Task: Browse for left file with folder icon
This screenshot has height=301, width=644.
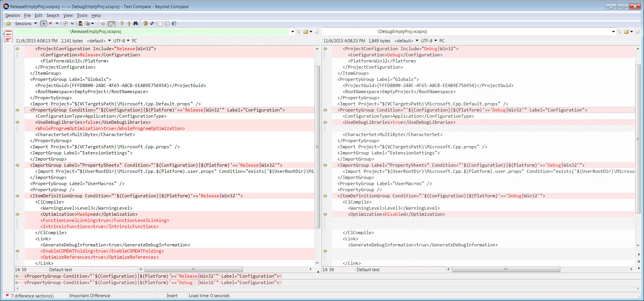Action: coord(305,32)
